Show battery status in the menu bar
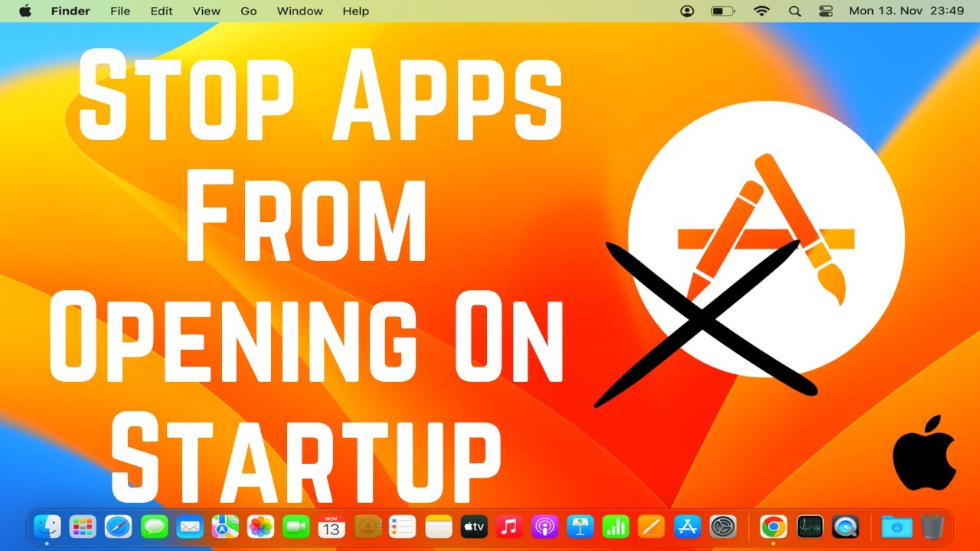This screenshot has height=551, width=980. point(723,11)
